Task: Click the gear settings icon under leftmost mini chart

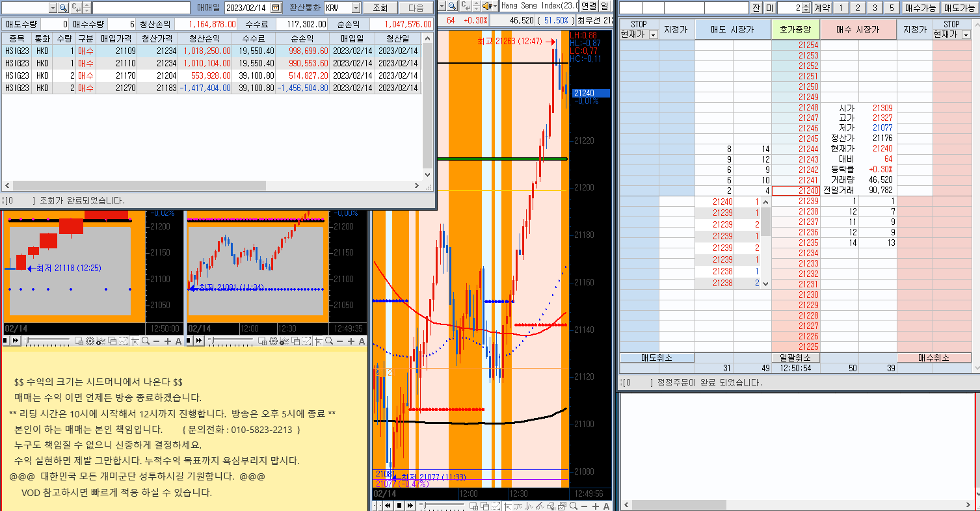Action: point(90,341)
